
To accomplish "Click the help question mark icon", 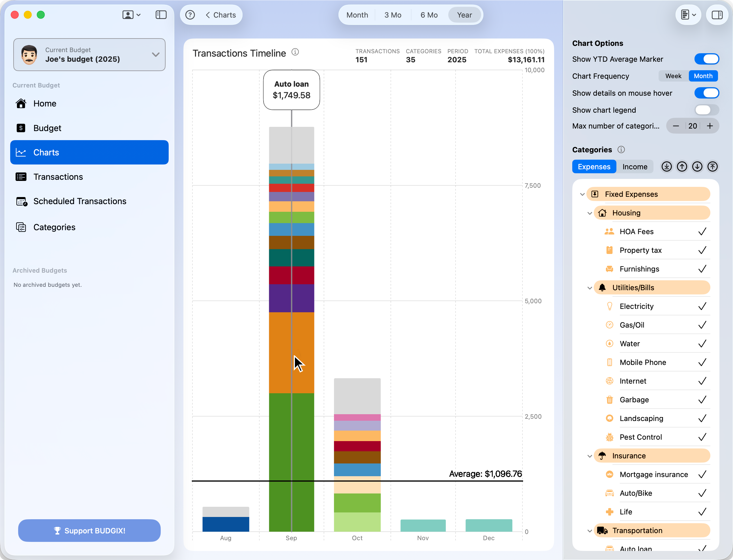I will coord(190,15).
